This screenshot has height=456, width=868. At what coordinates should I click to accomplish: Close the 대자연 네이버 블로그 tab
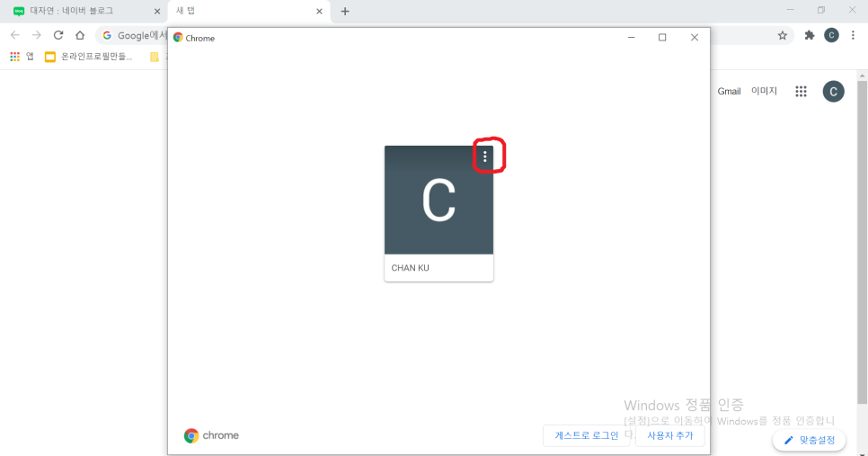point(157,11)
